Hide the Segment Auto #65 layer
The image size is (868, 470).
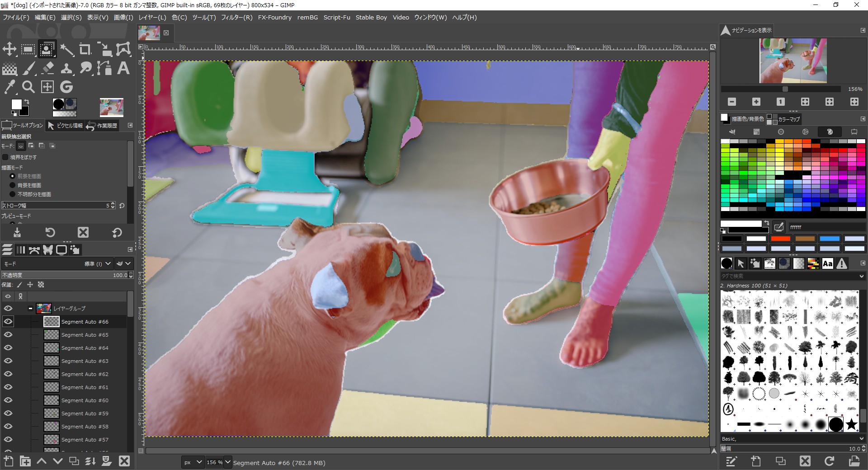(8, 335)
